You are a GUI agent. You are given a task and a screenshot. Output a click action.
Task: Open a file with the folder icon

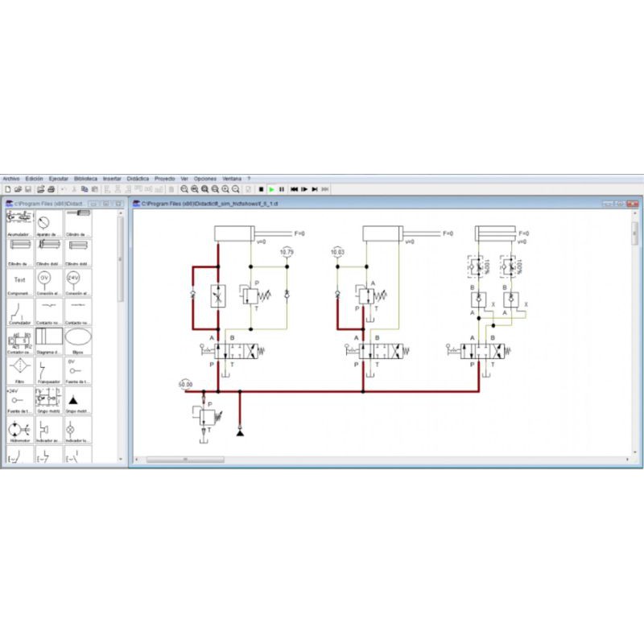tap(18, 189)
